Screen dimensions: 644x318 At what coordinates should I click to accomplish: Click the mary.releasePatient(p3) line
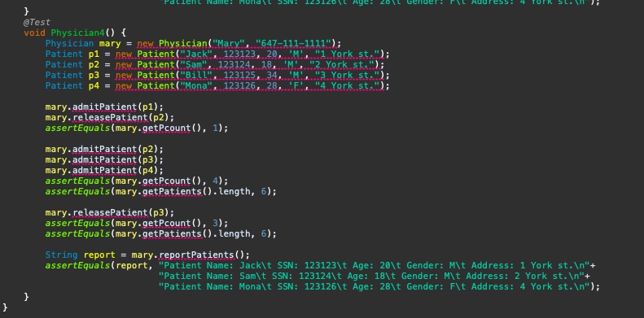tap(110, 212)
